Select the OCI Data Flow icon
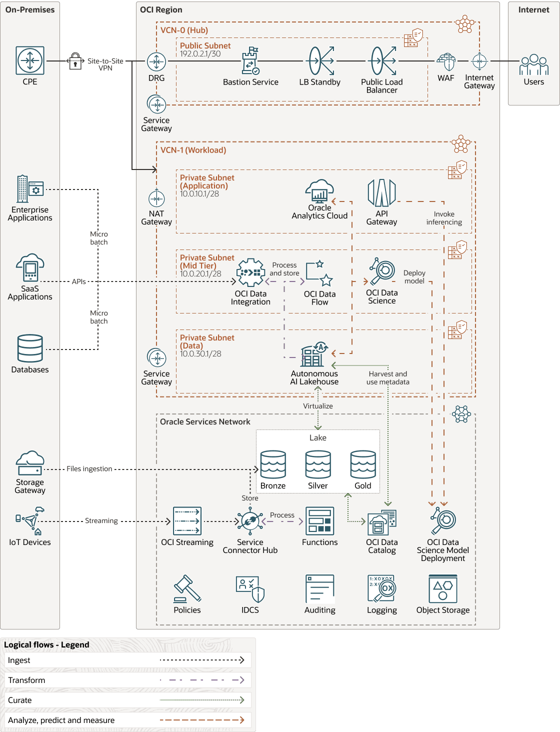 [319, 273]
